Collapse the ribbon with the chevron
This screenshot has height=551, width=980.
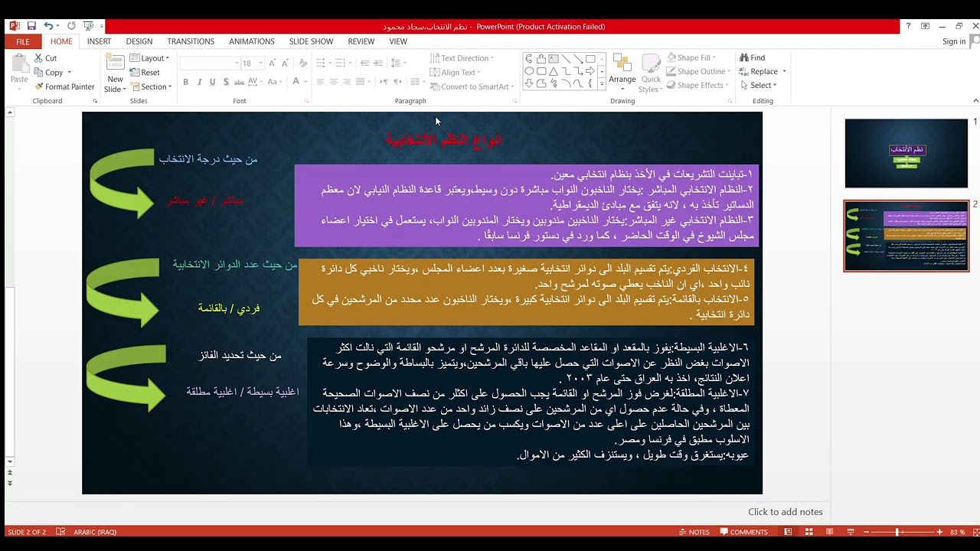click(x=975, y=100)
